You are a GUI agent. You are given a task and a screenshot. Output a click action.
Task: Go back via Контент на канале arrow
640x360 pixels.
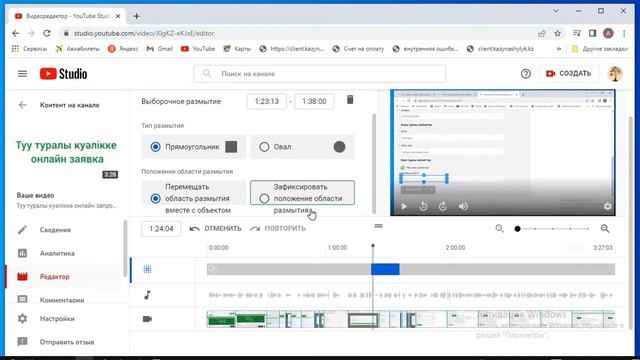click(x=22, y=105)
